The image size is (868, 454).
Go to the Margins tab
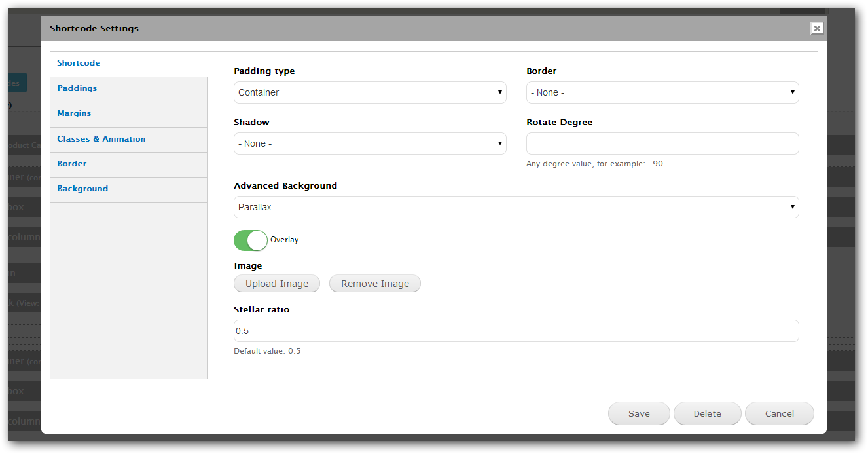coord(74,113)
